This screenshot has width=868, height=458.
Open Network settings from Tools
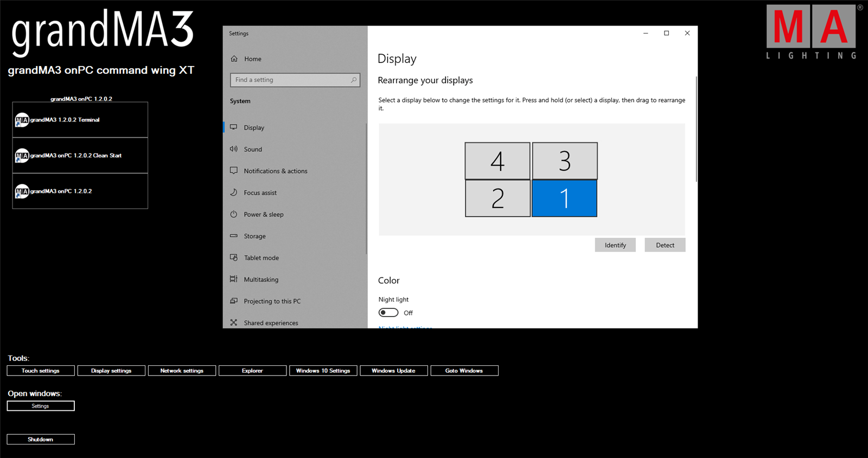coord(182,371)
